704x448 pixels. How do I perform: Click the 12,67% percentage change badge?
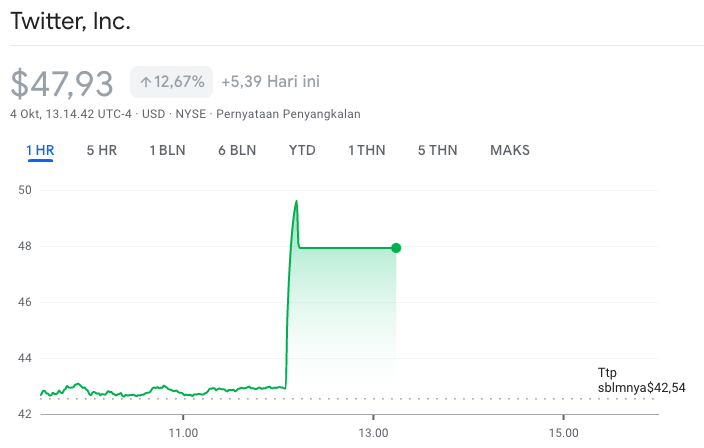(x=171, y=82)
